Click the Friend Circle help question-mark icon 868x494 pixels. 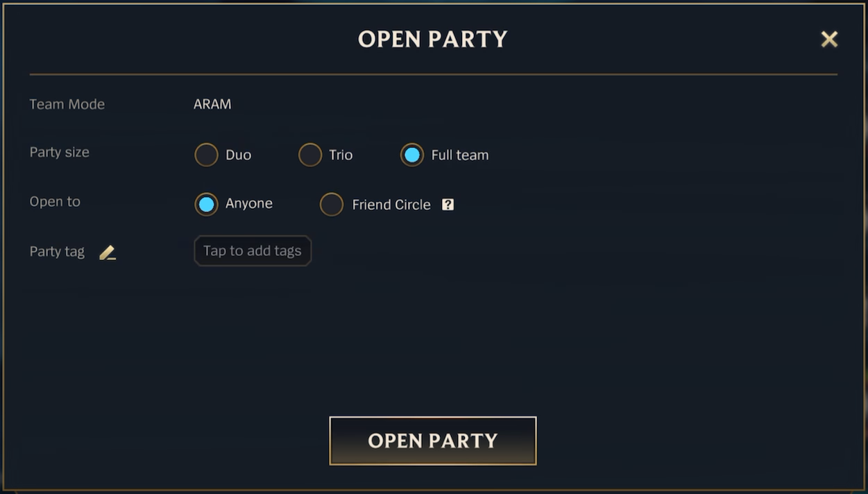point(448,205)
